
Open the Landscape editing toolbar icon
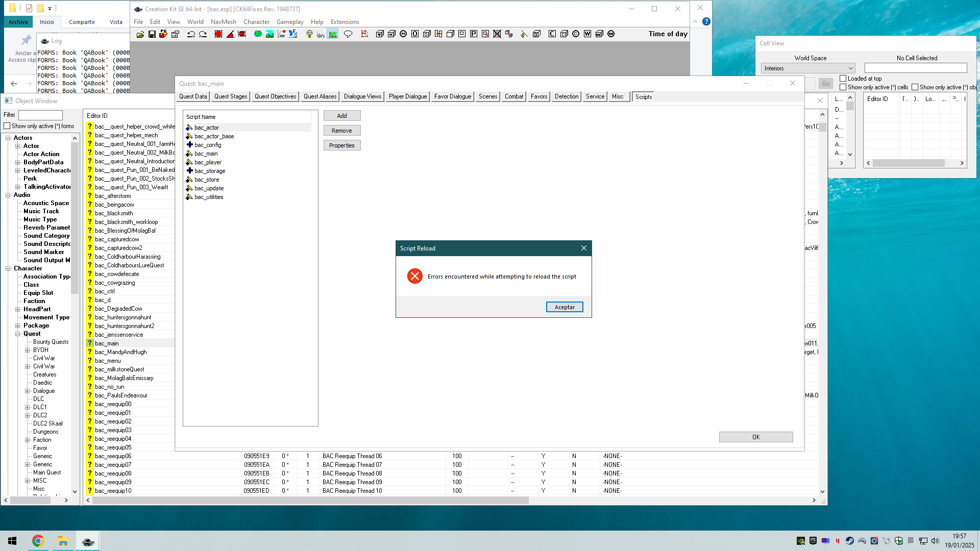269,34
